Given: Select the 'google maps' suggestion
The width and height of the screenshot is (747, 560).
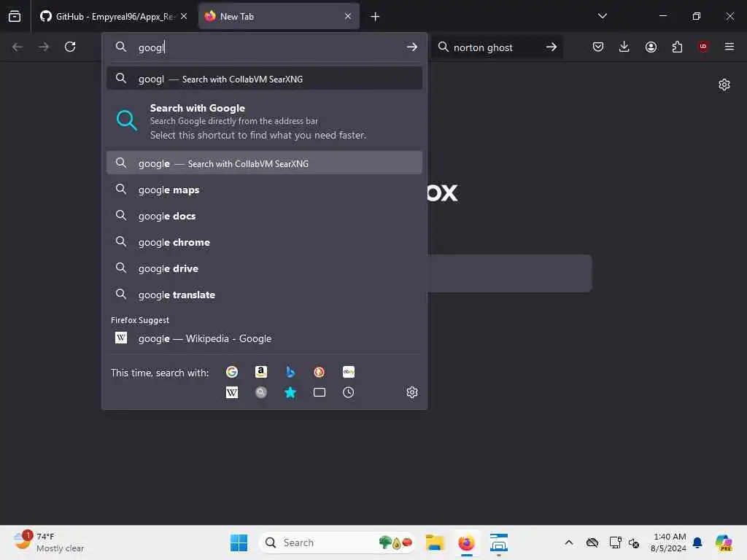Looking at the screenshot, I should click(x=264, y=190).
